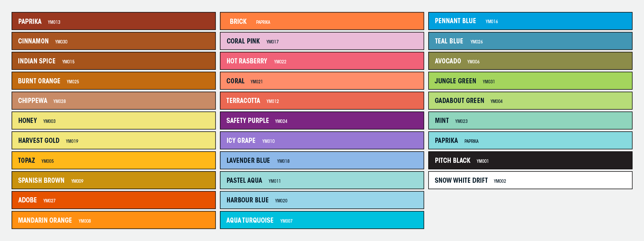The width and height of the screenshot is (644, 241).
Task: Pick the Jungle Green YM031 swatch
Action: pyautogui.click(x=530, y=81)
